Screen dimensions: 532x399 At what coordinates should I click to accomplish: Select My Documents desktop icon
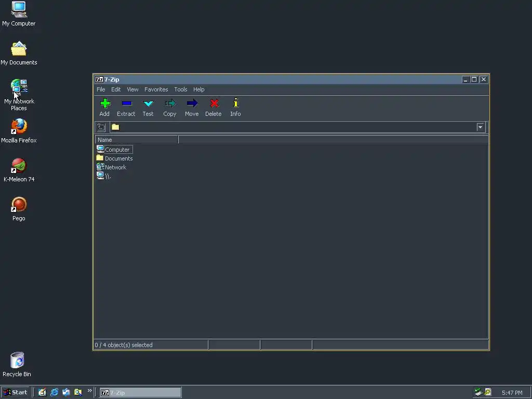[x=19, y=54]
